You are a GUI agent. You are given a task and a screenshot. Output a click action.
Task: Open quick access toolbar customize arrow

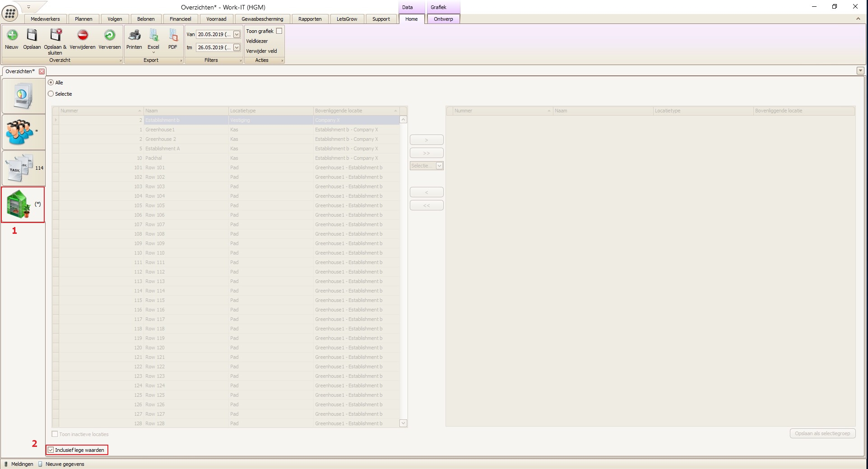pos(28,7)
